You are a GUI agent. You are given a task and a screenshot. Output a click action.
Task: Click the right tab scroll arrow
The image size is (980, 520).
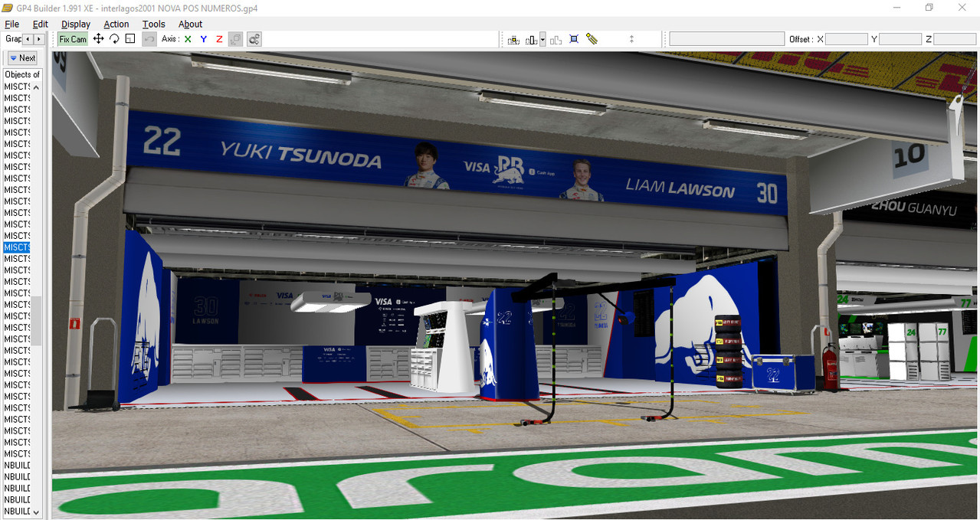point(38,39)
